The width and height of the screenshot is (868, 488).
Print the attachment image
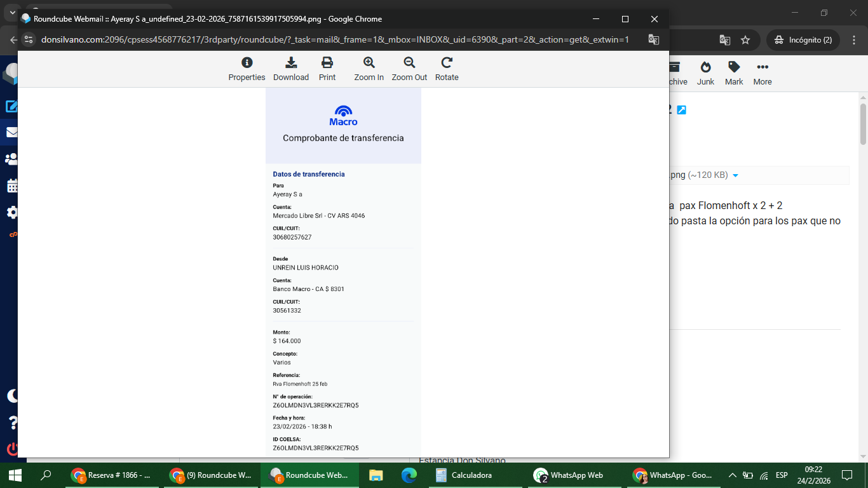[327, 69]
